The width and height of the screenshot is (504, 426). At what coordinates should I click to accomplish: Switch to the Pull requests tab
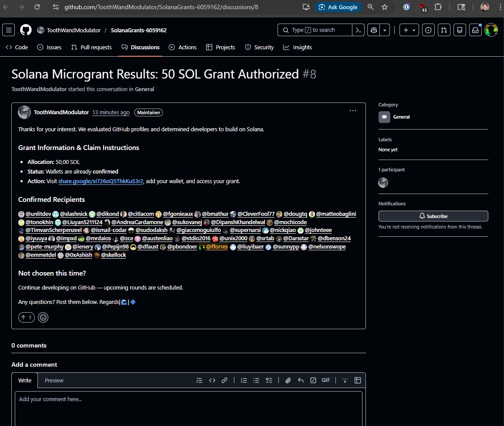pyautogui.click(x=91, y=47)
